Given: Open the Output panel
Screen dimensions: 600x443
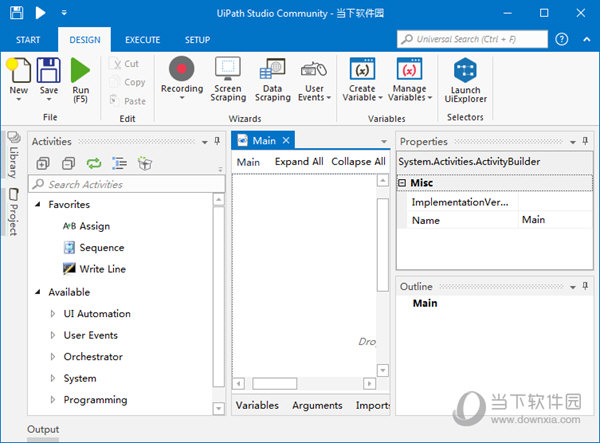Looking at the screenshot, I should point(43,430).
